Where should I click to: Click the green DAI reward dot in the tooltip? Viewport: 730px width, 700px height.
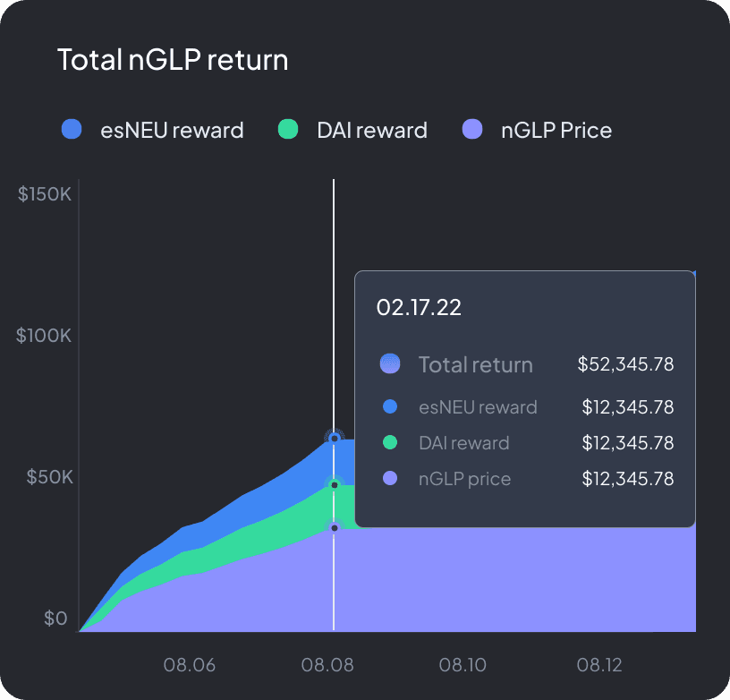pyautogui.click(x=390, y=442)
